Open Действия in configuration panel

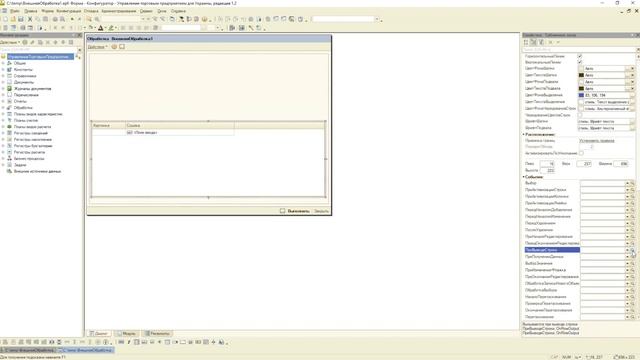point(10,42)
